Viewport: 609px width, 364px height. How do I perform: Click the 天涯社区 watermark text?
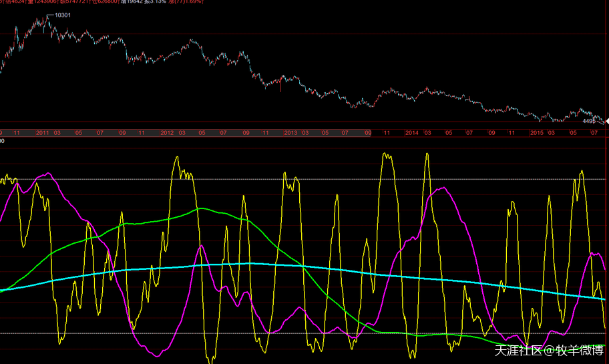click(x=518, y=349)
